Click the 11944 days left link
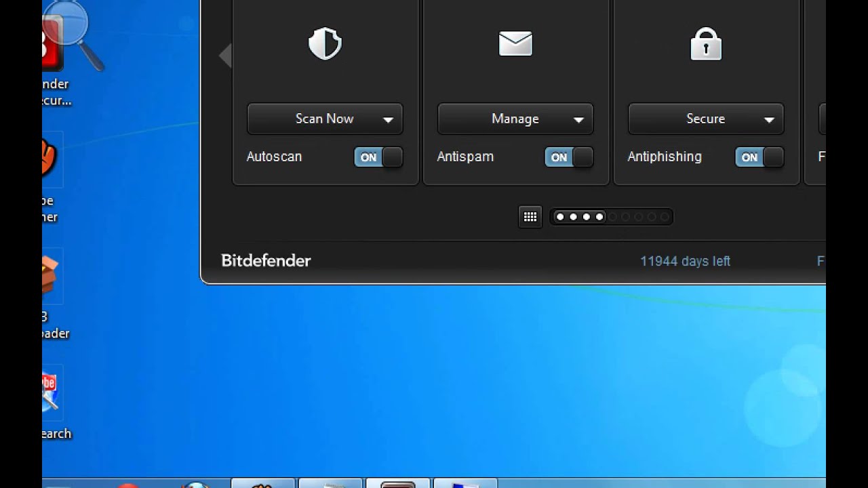Viewport: 868px width, 488px height. [685, 261]
